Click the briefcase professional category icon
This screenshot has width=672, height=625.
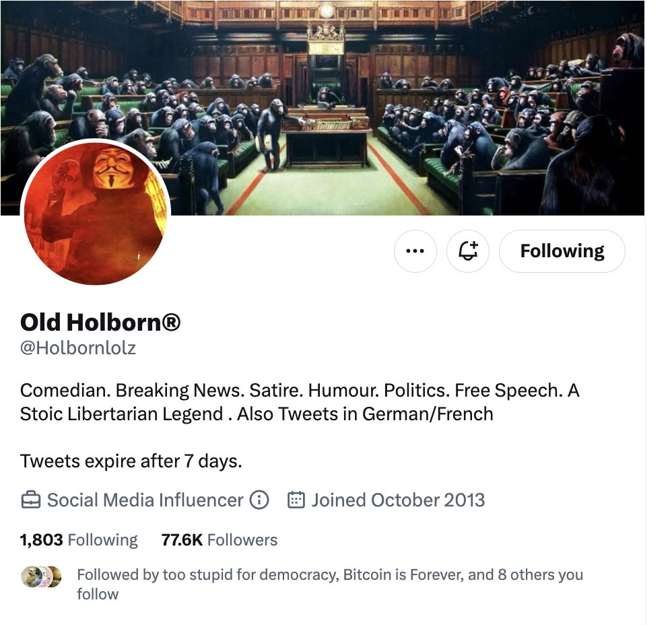(30, 500)
